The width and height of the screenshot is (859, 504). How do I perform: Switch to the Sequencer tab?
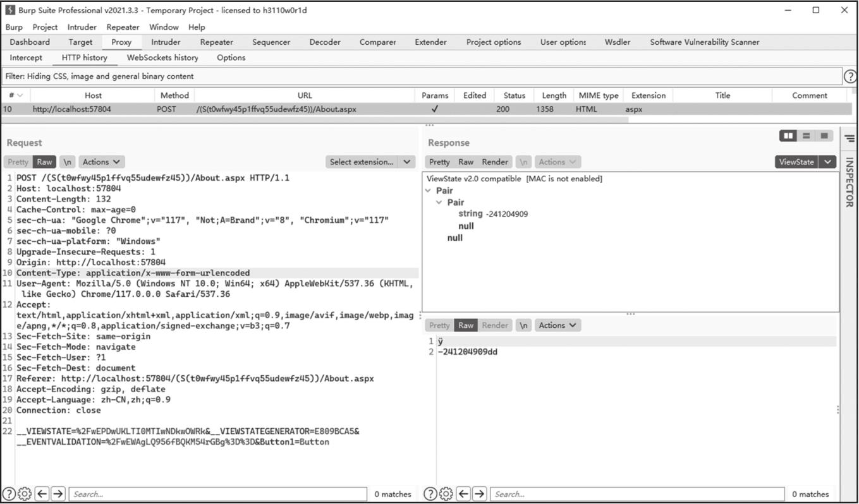coord(271,42)
